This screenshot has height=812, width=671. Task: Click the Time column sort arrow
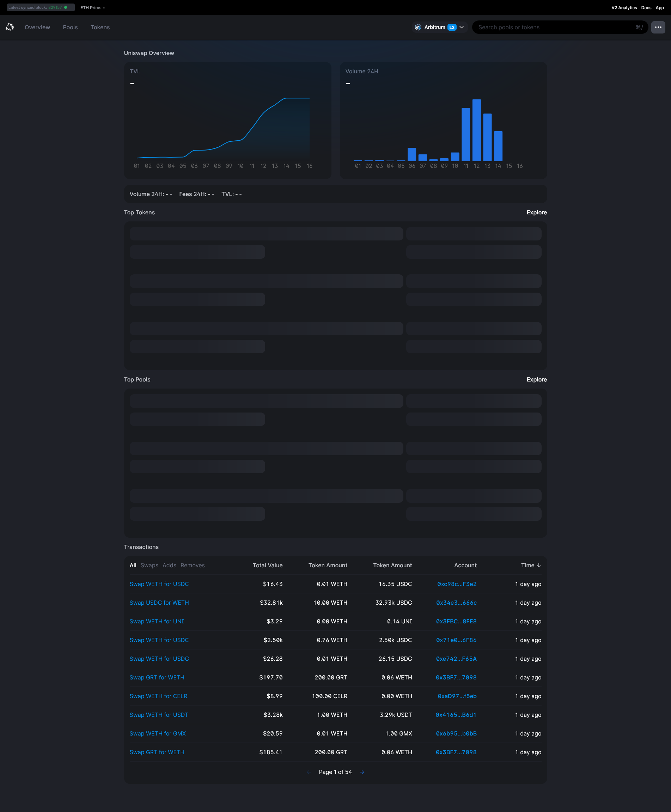tap(539, 565)
